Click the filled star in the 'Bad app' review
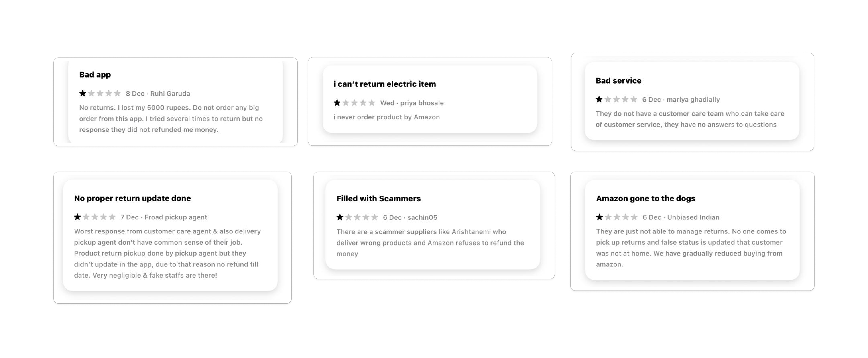The image size is (868, 358). [x=82, y=93]
